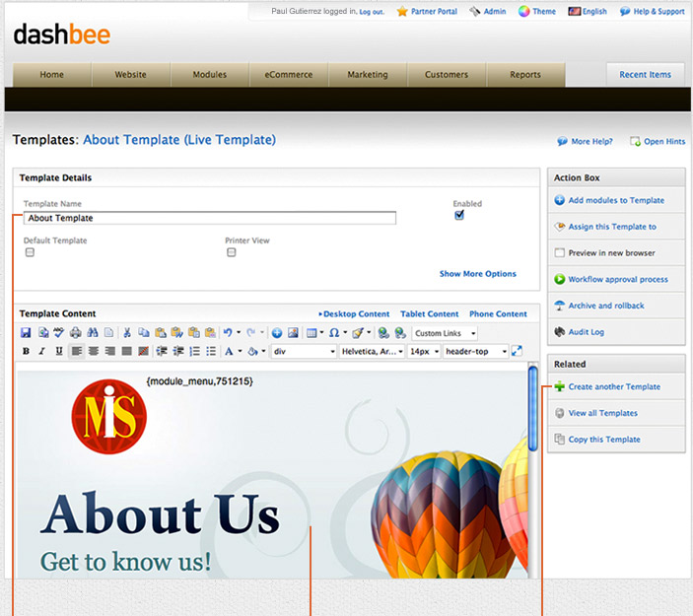The width and height of the screenshot is (693, 616).
Task: Run the spell check (ABC) tool
Action: pos(59,333)
